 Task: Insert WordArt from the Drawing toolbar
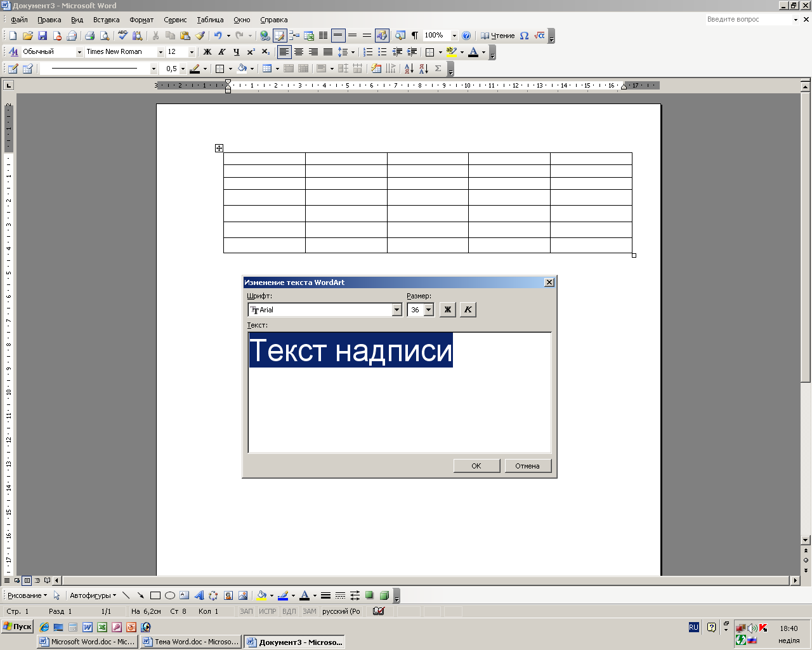click(199, 595)
